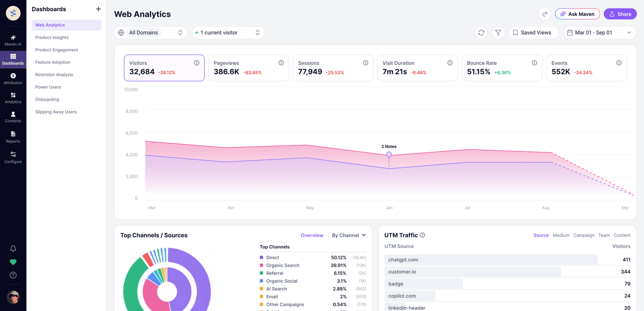The image size is (644, 311).
Task: Click the green heart icon
Action: tap(13, 262)
